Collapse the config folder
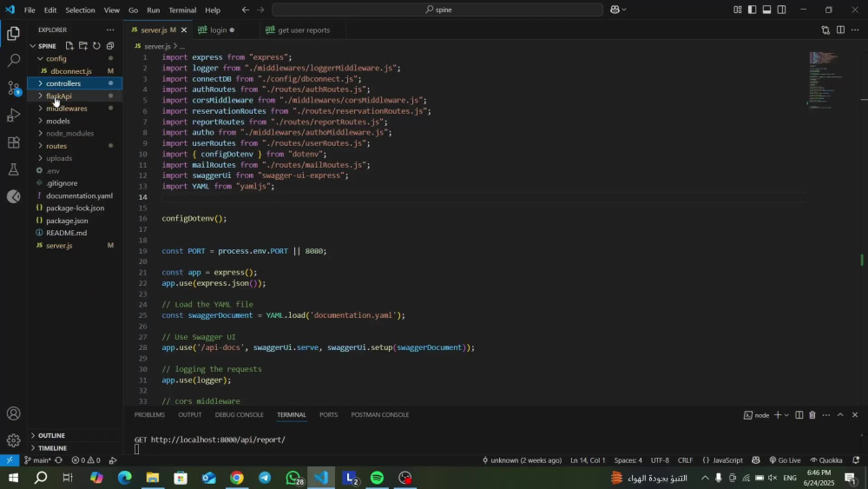Viewport: 868px width, 489px height. point(56,59)
